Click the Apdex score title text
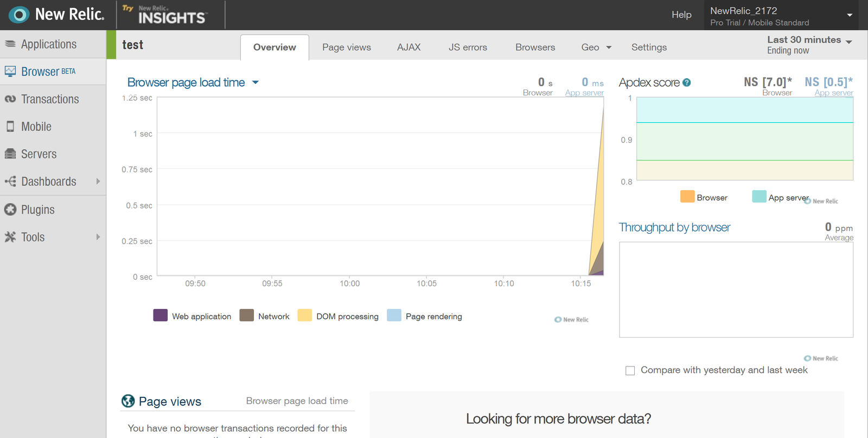Image resolution: width=868 pixels, height=438 pixels. tap(649, 82)
